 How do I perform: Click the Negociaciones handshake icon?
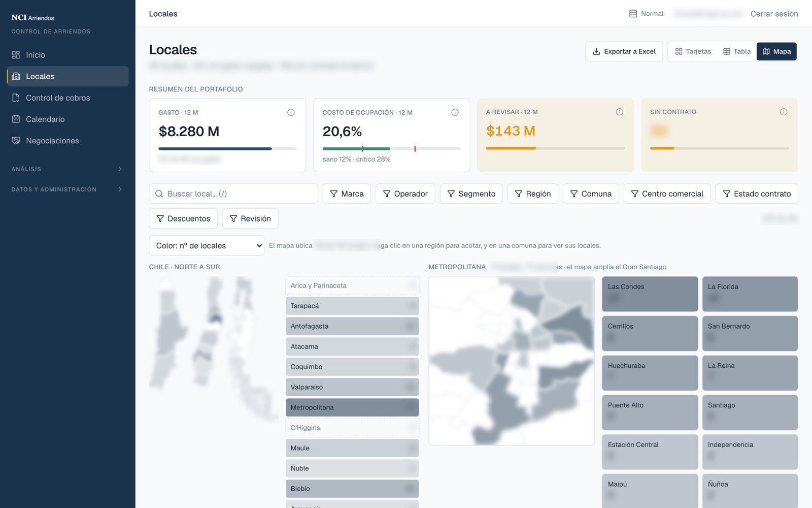pyautogui.click(x=16, y=140)
